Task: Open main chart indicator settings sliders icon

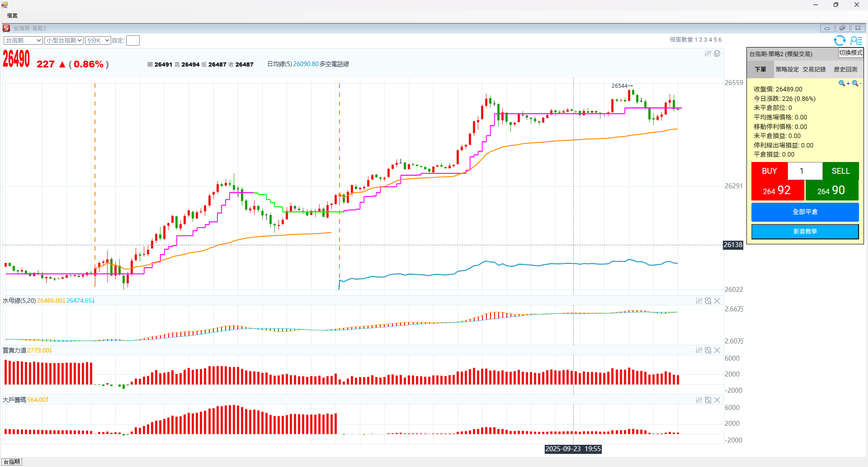Action: pyautogui.click(x=708, y=53)
